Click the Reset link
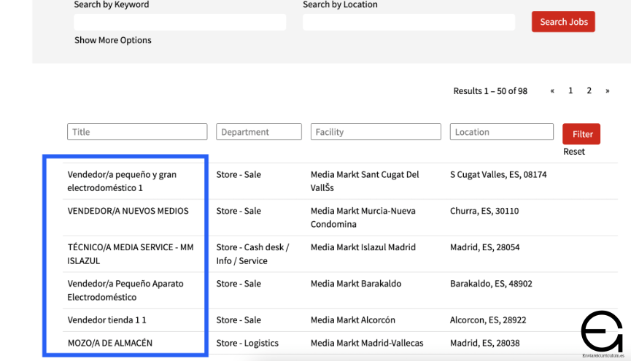This screenshot has height=364, width=631. pyautogui.click(x=574, y=152)
